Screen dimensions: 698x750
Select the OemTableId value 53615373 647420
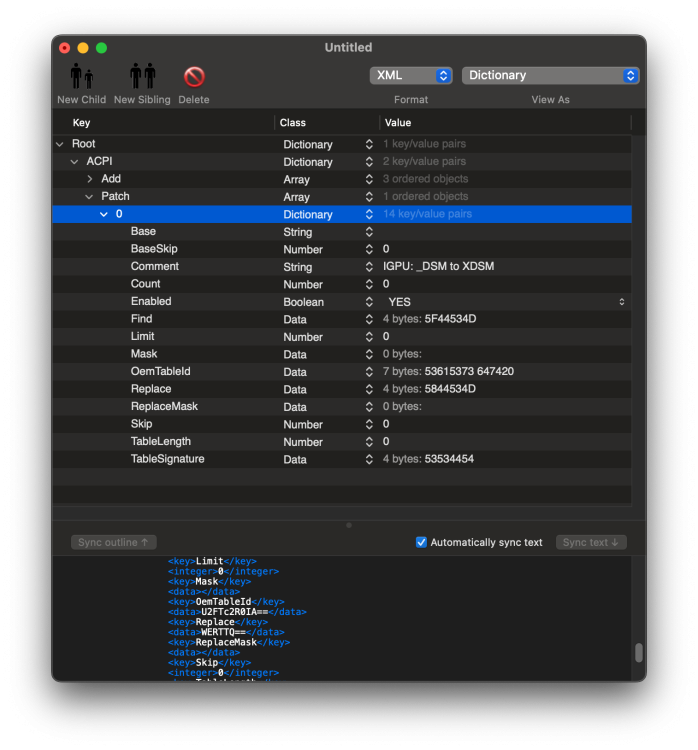pos(469,372)
